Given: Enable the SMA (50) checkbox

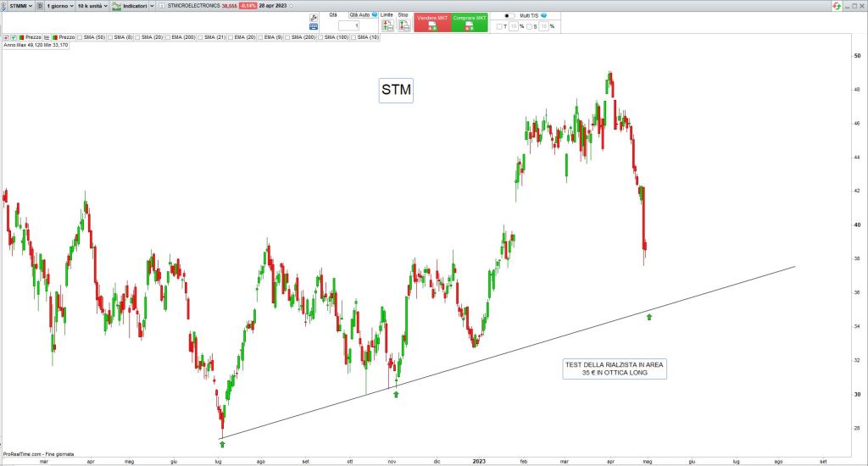Looking at the screenshot, I should [x=80, y=37].
